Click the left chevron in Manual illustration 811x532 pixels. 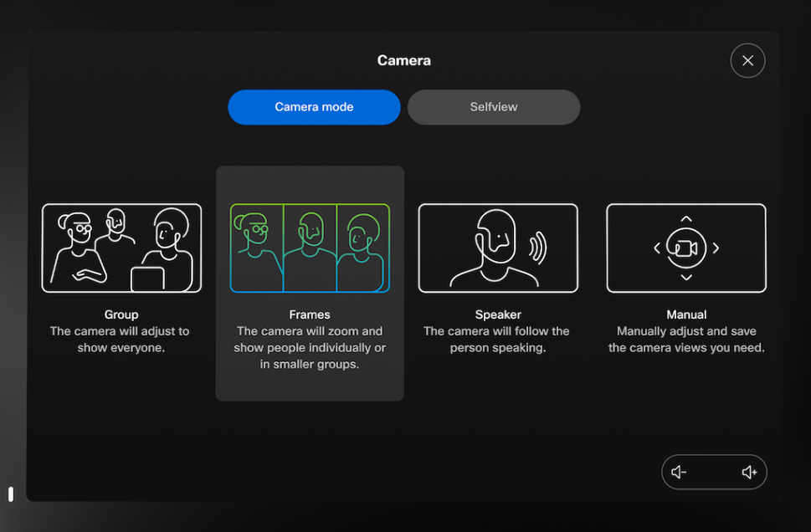tap(657, 248)
